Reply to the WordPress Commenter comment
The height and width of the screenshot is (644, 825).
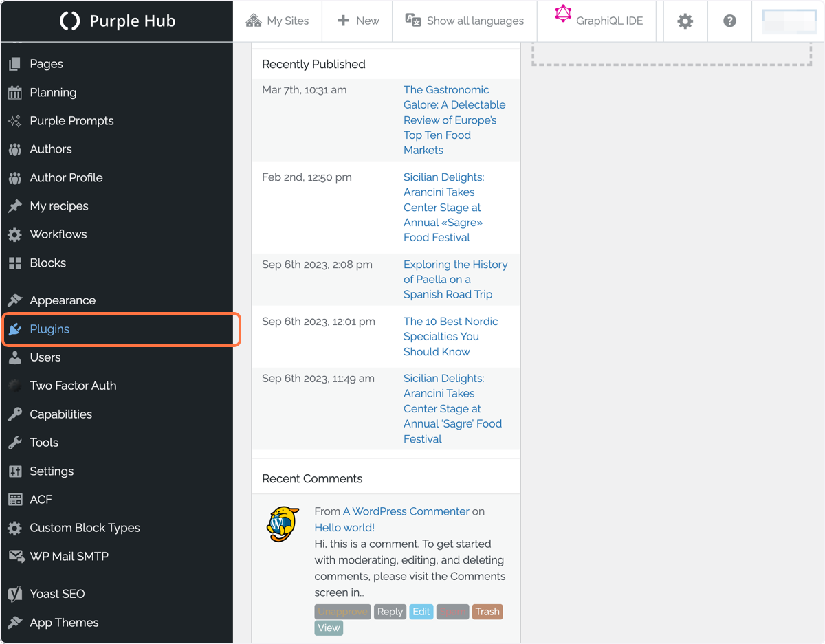tap(390, 612)
